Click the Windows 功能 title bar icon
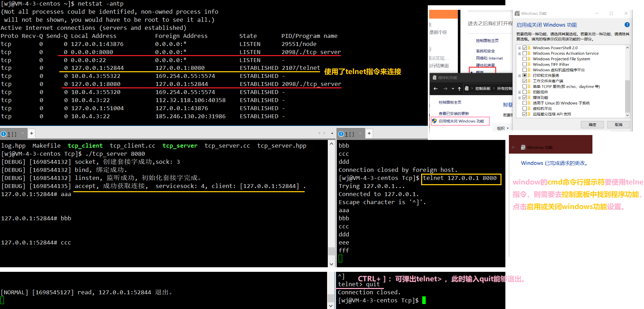Viewport: 644px width, 309px height. point(517,13)
